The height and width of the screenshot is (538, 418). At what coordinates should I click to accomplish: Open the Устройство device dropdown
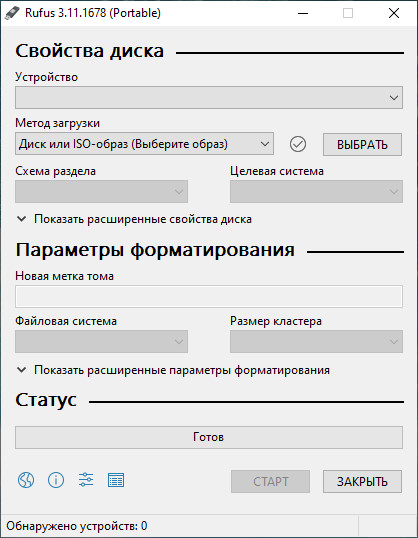[x=209, y=98]
